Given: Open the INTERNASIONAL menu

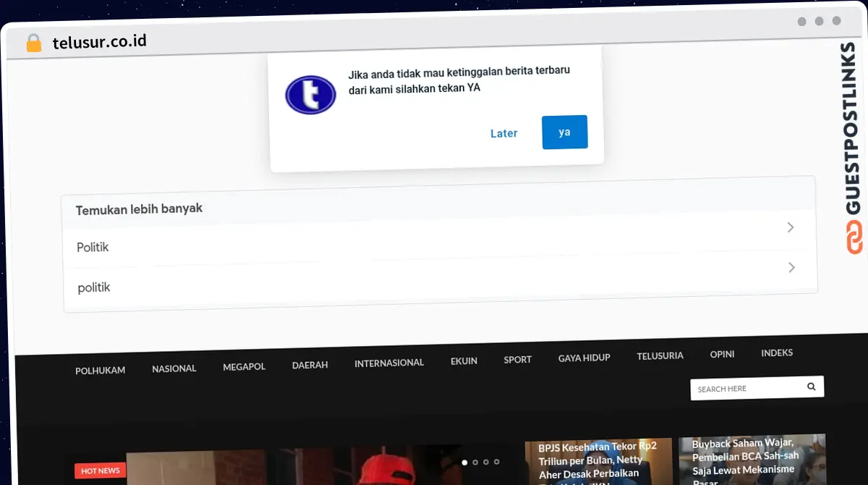Looking at the screenshot, I should coord(389,363).
